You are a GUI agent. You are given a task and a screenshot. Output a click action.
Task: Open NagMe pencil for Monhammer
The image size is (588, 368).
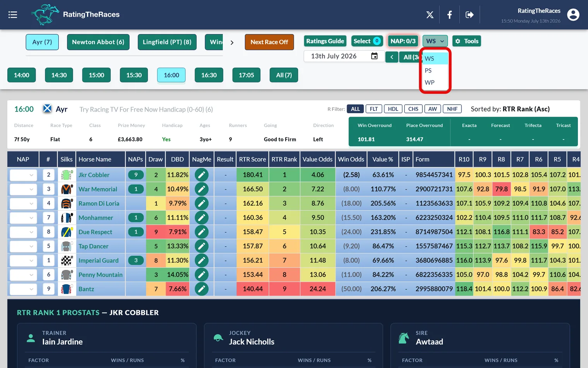(x=202, y=218)
